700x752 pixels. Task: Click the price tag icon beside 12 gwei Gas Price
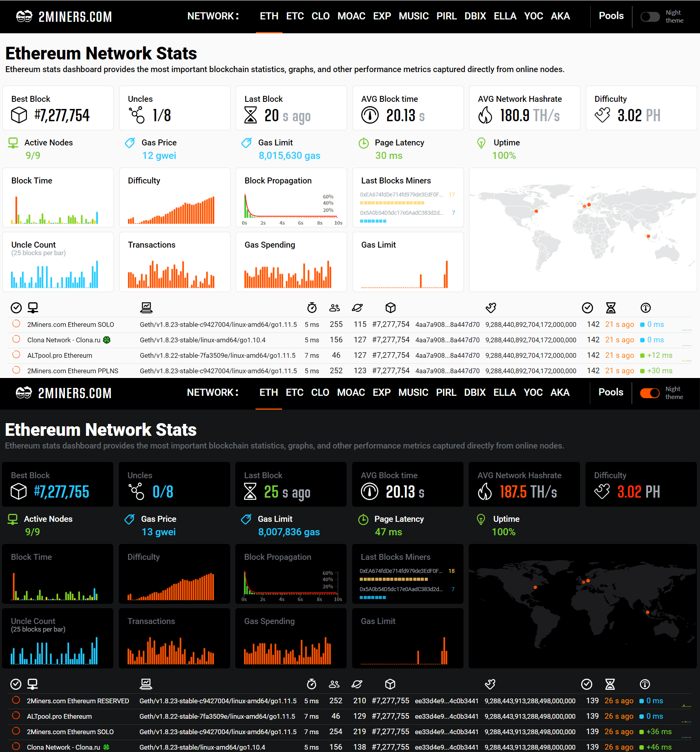(130, 143)
